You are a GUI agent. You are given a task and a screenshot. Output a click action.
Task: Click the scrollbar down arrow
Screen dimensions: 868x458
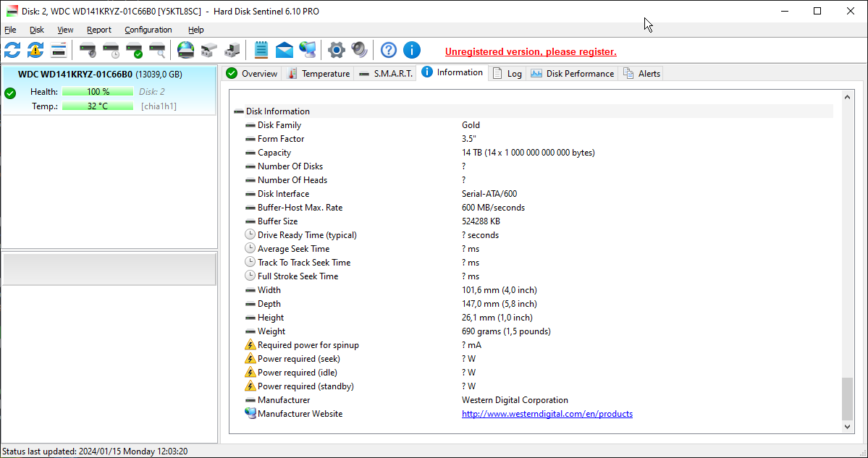pyautogui.click(x=847, y=426)
